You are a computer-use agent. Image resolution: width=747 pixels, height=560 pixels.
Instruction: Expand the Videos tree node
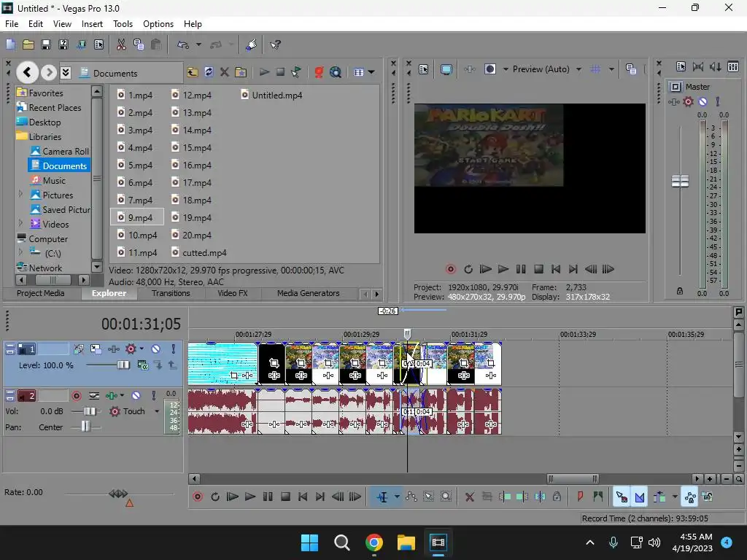[x=20, y=223]
